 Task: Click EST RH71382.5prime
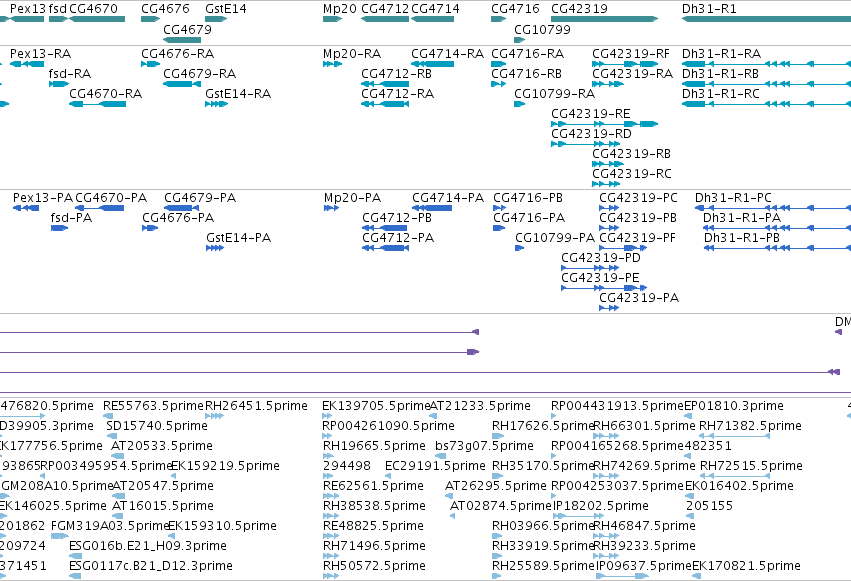tap(751, 426)
